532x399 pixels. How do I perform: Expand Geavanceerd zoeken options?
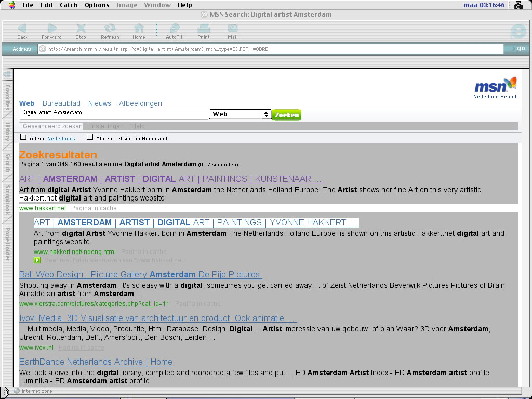[51, 126]
